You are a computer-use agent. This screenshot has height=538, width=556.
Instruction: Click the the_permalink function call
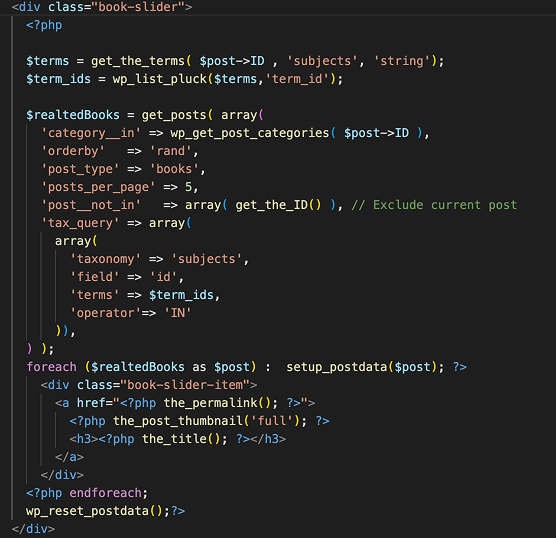pyautogui.click(x=210, y=403)
